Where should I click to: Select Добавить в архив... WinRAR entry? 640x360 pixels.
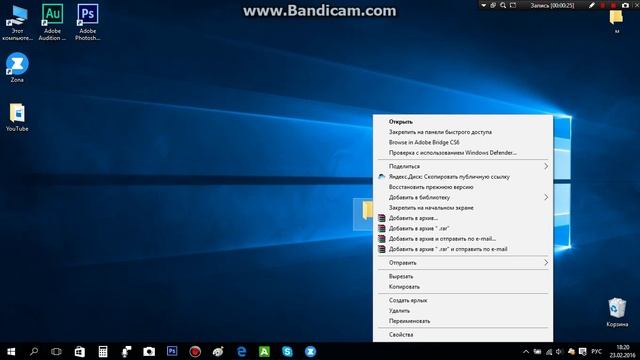463,218
